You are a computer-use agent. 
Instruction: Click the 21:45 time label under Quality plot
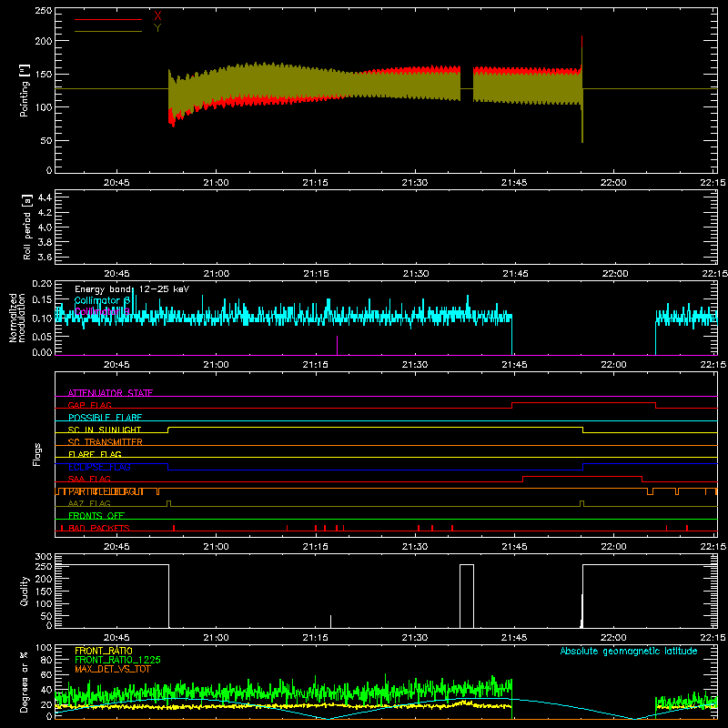pyautogui.click(x=514, y=638)
